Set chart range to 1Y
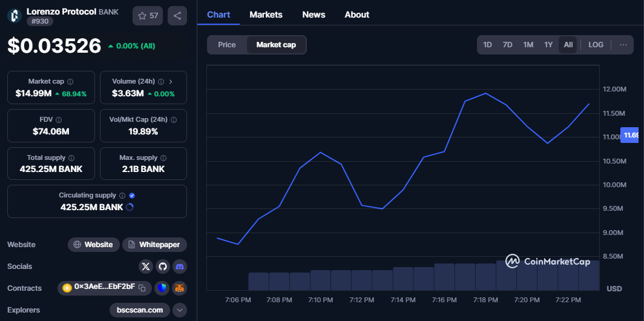 tap(548, 45)
